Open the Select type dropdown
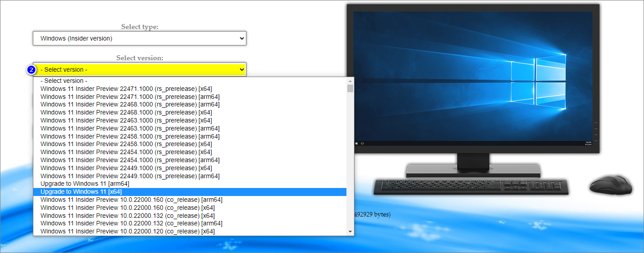This screenshot has width=644, height=253. pos(140,38)
